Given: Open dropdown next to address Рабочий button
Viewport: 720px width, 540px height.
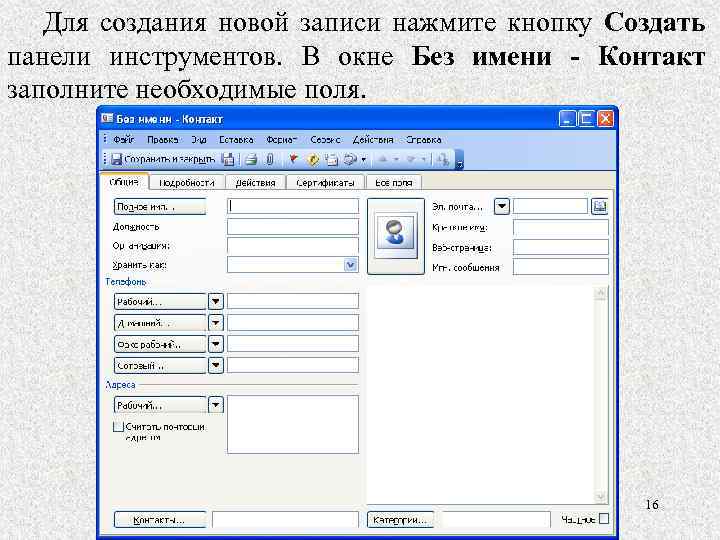Looking at the screenshot, I should 215,405.
